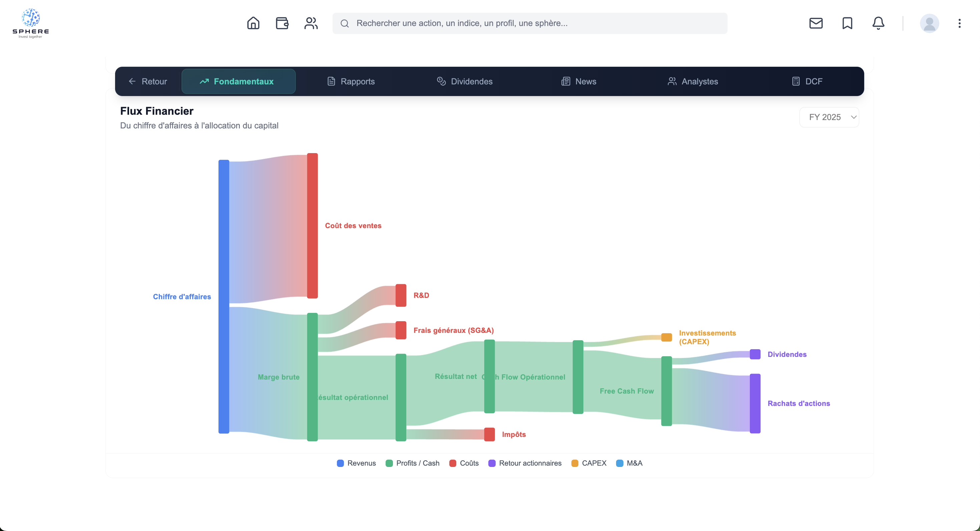Viewport: 980px width, 531px height.
Task: Click the user avatar icon
Action: 929,23
